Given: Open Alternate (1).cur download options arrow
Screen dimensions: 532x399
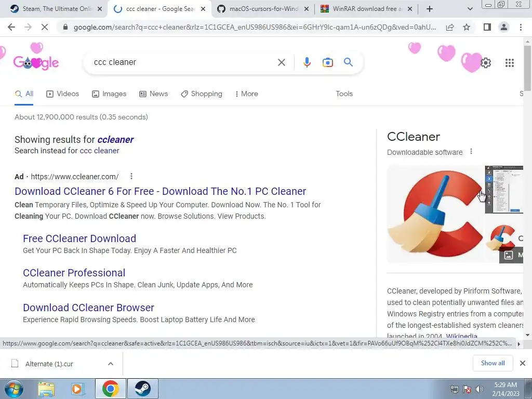Looking at the screenshot, I should point(111,364).
